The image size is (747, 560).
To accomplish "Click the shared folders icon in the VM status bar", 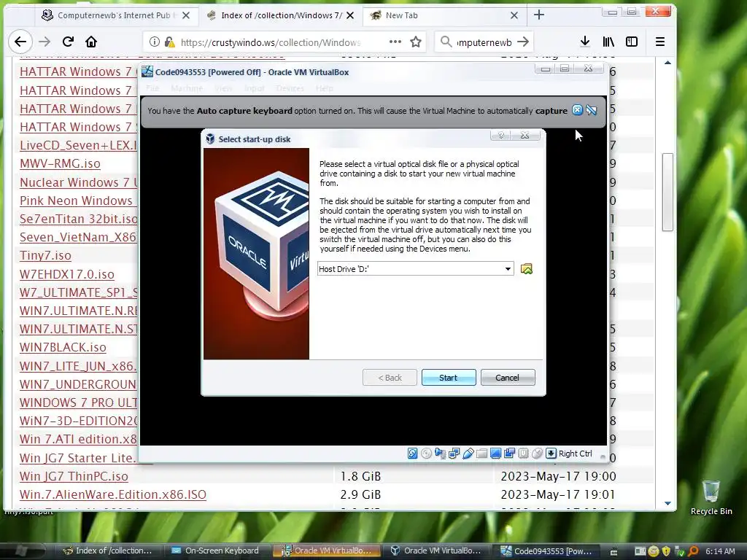I will pyautogui.click(x=481, y=454).
